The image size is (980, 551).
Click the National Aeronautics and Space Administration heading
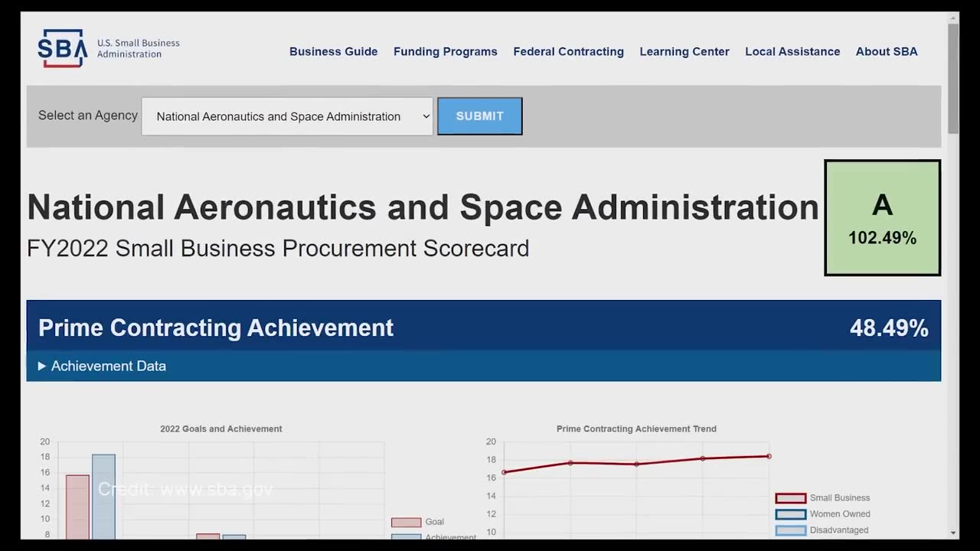click(423, 207)
